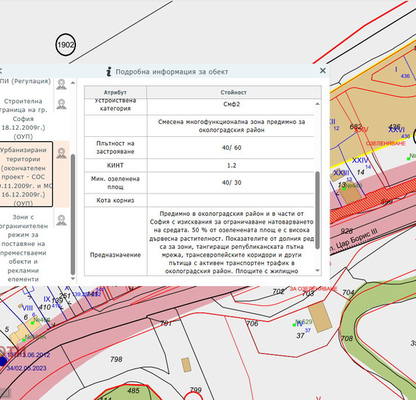Click the Стойност column header
416x400 pixels.
[234, 92]
